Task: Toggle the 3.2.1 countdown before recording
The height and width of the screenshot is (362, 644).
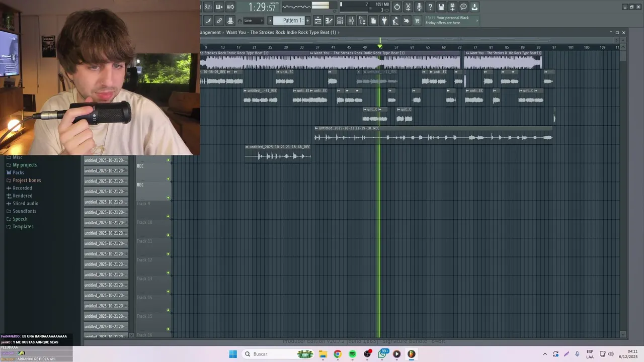Action: (208, 7)
